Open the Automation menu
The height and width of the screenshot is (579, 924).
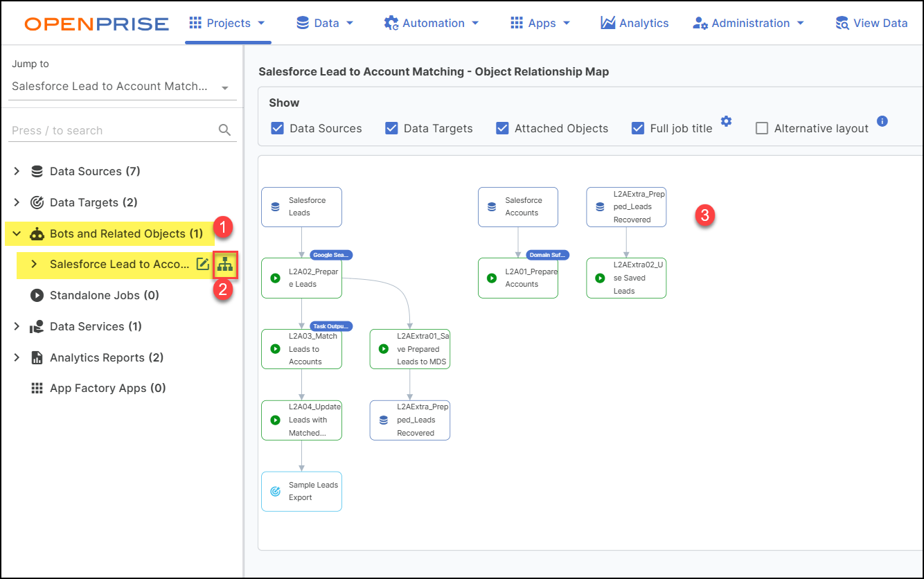[x=432, y=23]
